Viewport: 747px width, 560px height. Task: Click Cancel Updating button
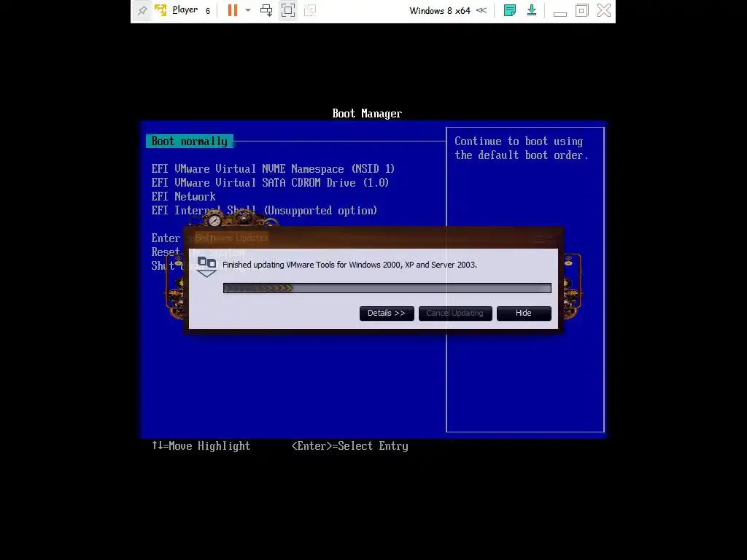click(x=455, y=314)
